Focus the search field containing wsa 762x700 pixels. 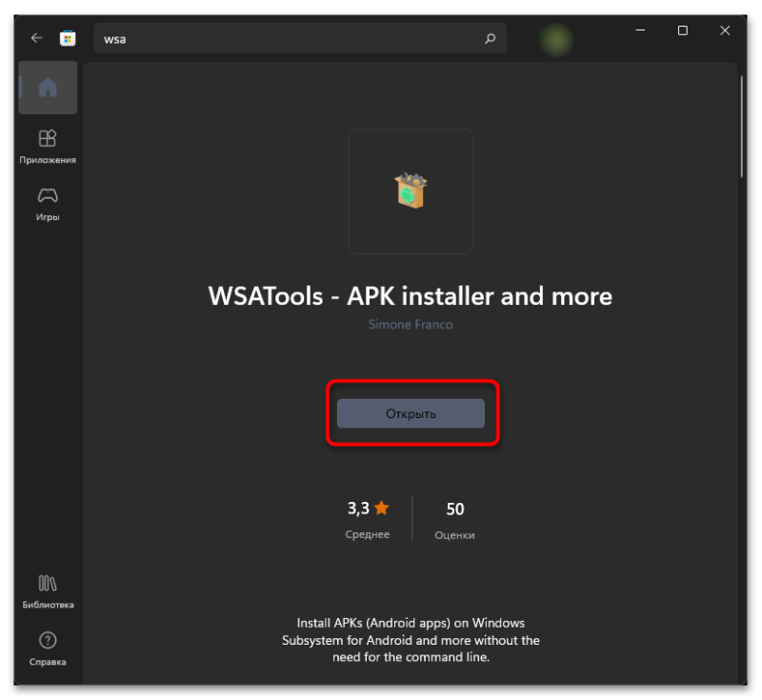pos(300,38)
